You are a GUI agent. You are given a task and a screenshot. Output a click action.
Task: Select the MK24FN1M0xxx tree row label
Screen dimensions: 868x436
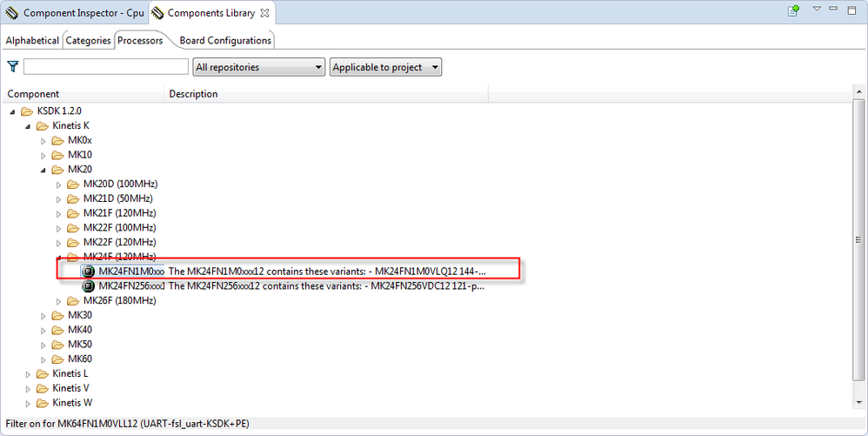[131, 272]
